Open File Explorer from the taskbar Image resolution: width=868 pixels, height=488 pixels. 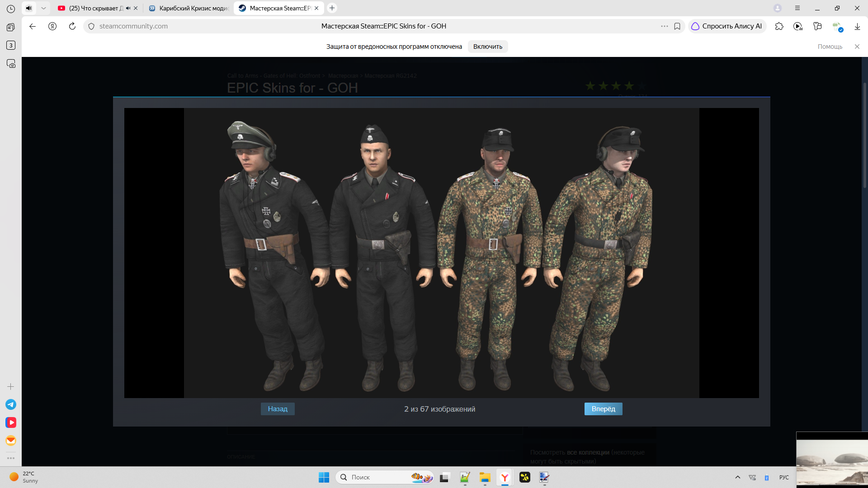coord(485,477)
